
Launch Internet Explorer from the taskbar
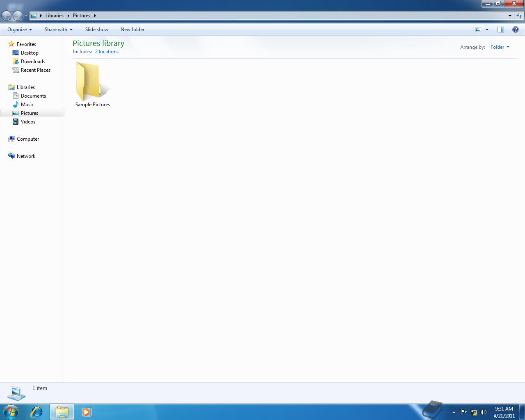pyautogui.click(x=37, y=412)
